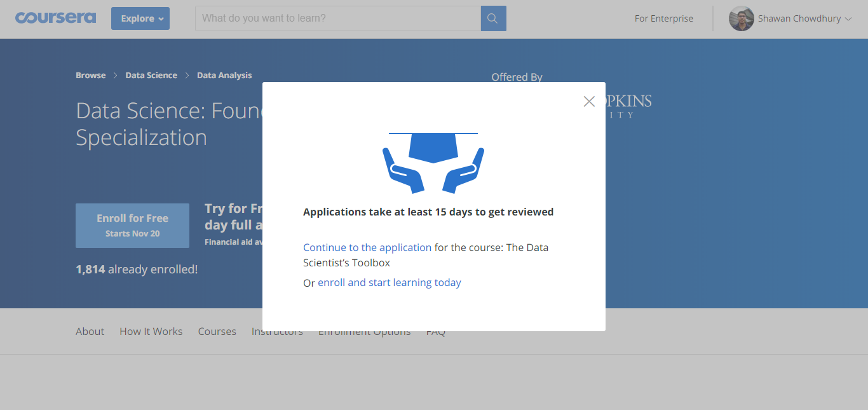Open the Courses tab

point(217,331)
